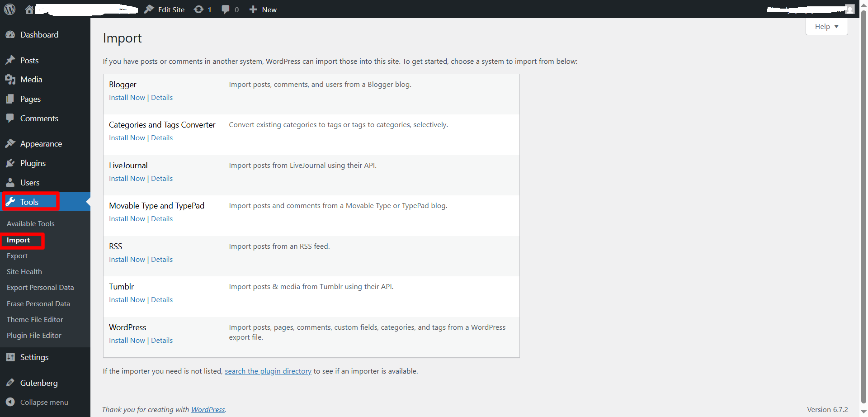The height and width of the screenshot is (417, 868).
Task: Select the Tools wrench icon
Action: click(x=11, y=201)
